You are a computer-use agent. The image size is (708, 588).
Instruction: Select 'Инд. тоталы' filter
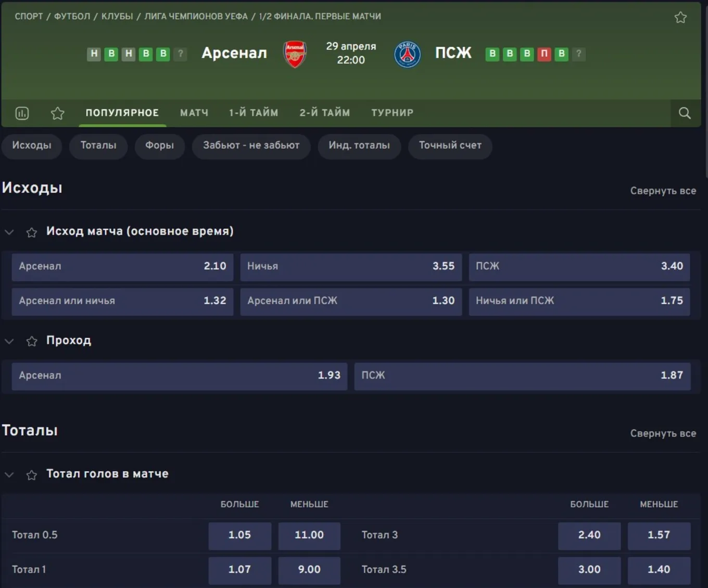[359, 146]
